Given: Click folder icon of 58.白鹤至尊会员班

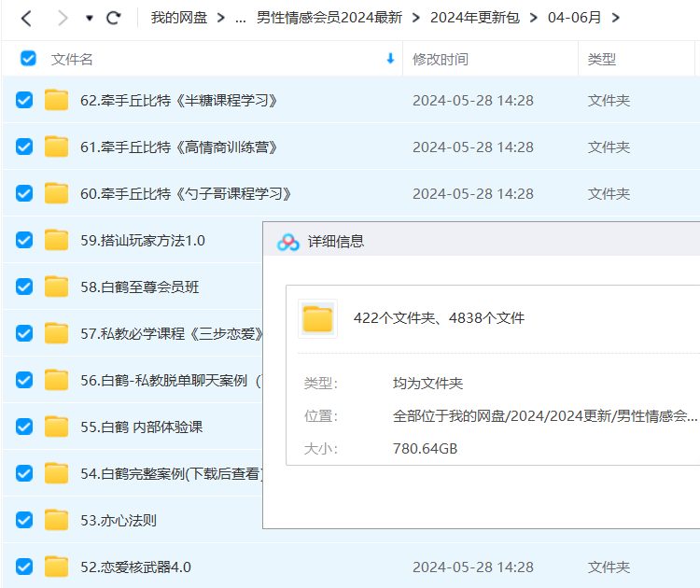Looking at the screenshot, I should [x=56, y=287].
